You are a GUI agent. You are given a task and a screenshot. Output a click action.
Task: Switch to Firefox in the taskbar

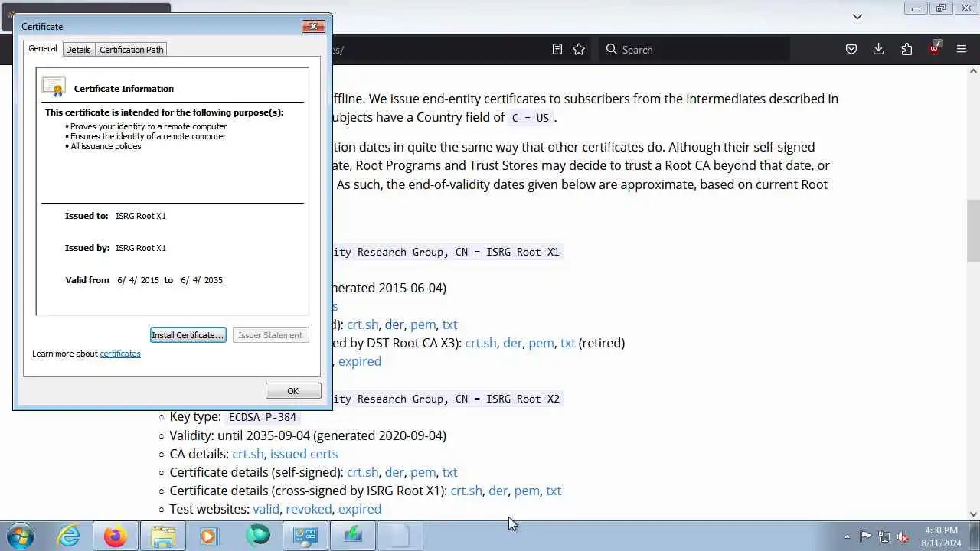(x=116, y=536)
